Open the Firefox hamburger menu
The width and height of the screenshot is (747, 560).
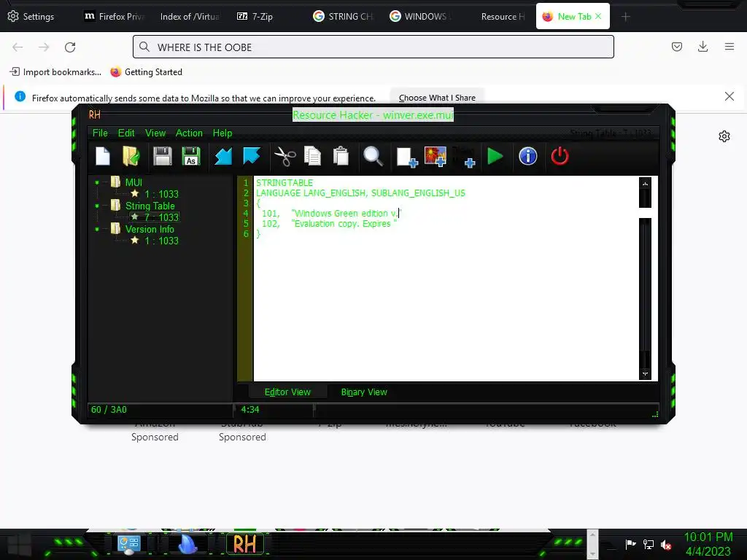click(729, 47)
